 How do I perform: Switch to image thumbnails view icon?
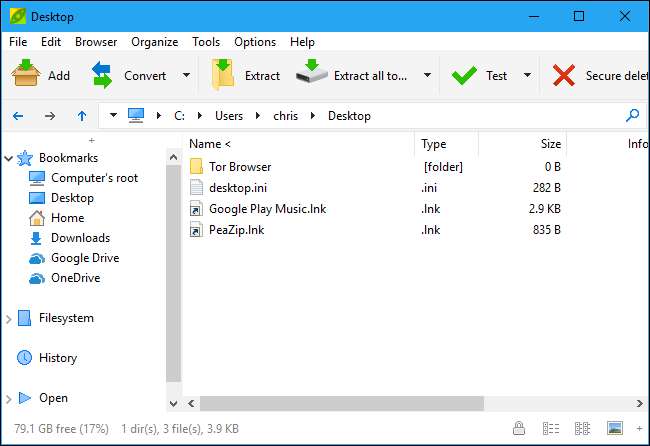point(614,428)
